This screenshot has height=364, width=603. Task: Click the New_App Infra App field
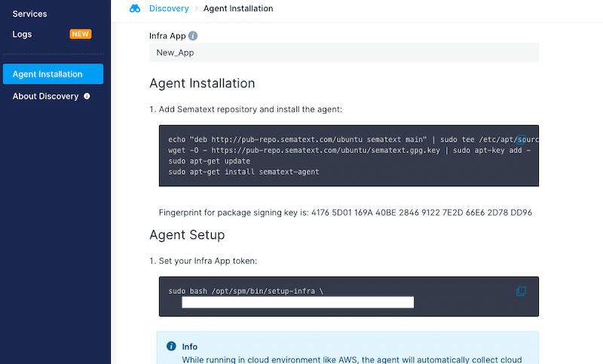344,53
